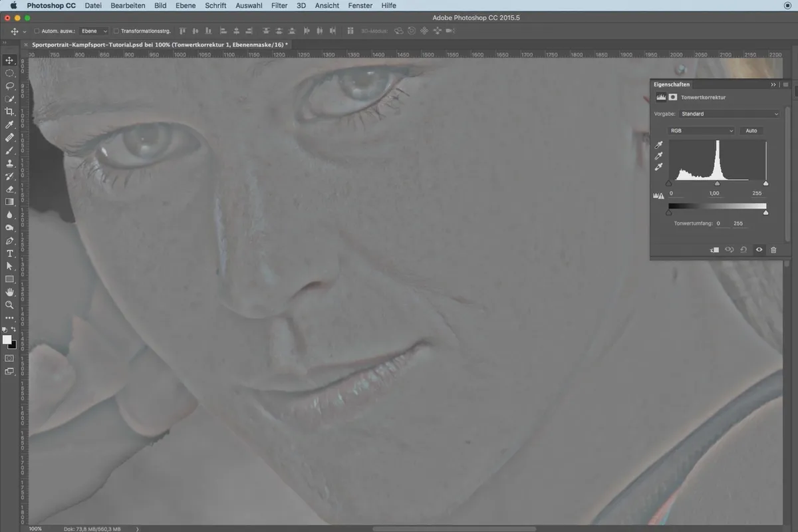
Task: Select the Quick Selection tool
Action: 9,99
